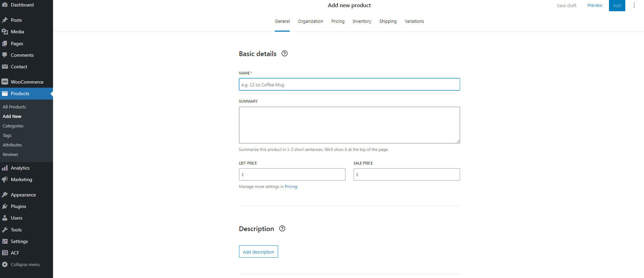The image size is (644, 278).
Task: Go to the Shipping tab
Action: tap(388, 21)
